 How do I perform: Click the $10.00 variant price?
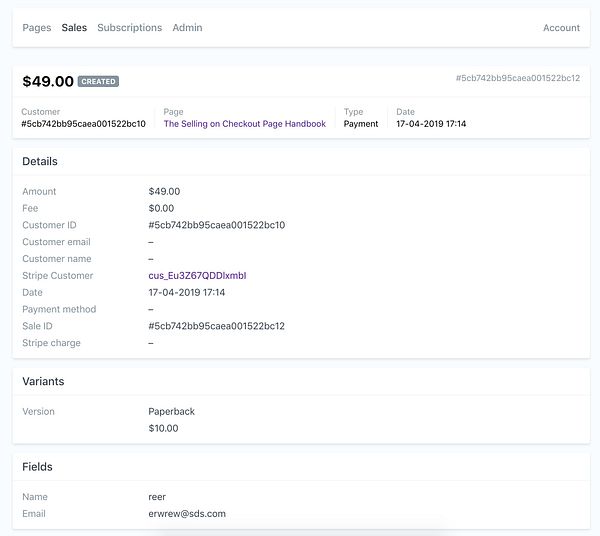point(163,428)
